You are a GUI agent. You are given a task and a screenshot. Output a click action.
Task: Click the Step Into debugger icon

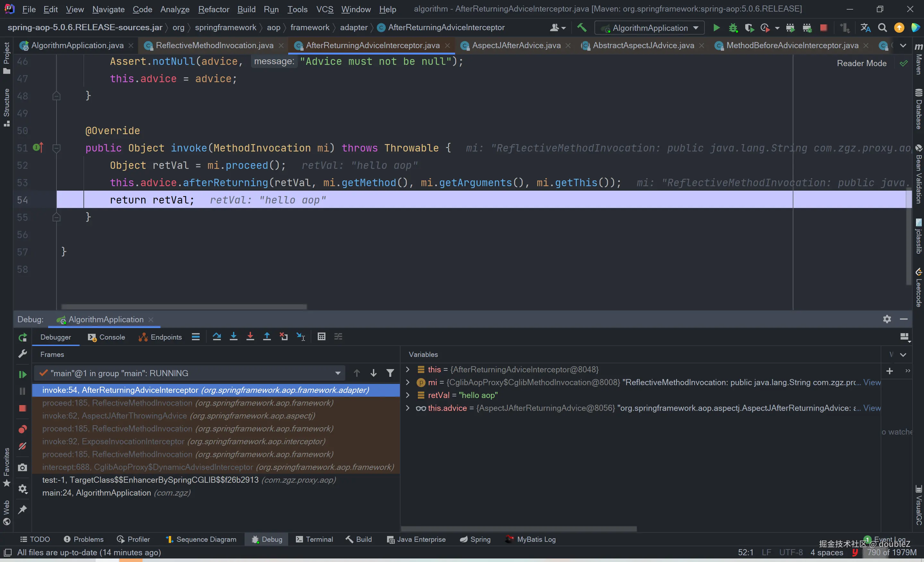(233, 337)
